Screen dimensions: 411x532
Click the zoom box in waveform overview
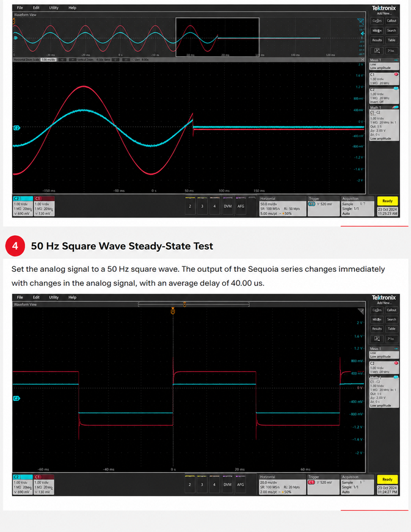click(x=217, y=37)
